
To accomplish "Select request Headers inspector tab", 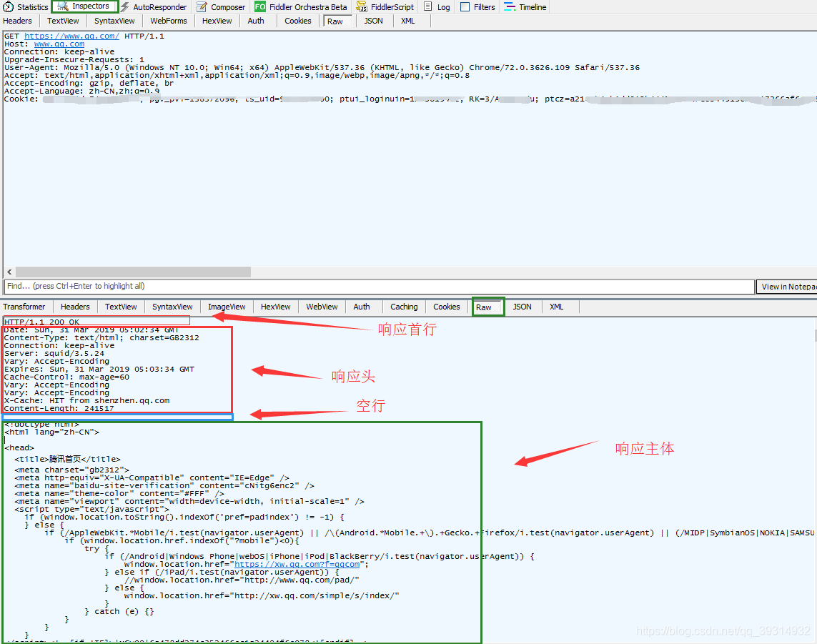I will coord(17,21).
